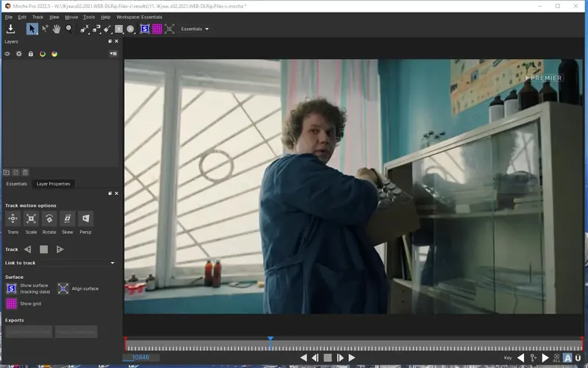Enable Perspective track motion option
The height and width of the screenshot is (368, 588).
[85, 219]
